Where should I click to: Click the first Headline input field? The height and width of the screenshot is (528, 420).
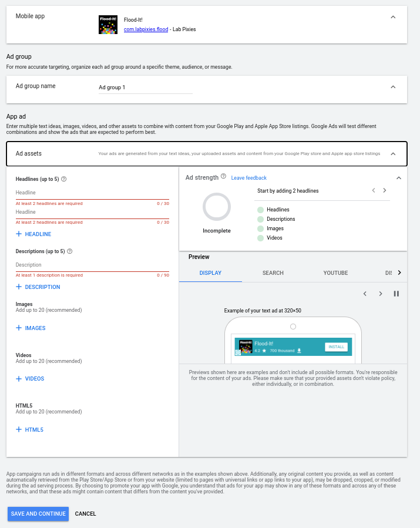coord(92,193)
